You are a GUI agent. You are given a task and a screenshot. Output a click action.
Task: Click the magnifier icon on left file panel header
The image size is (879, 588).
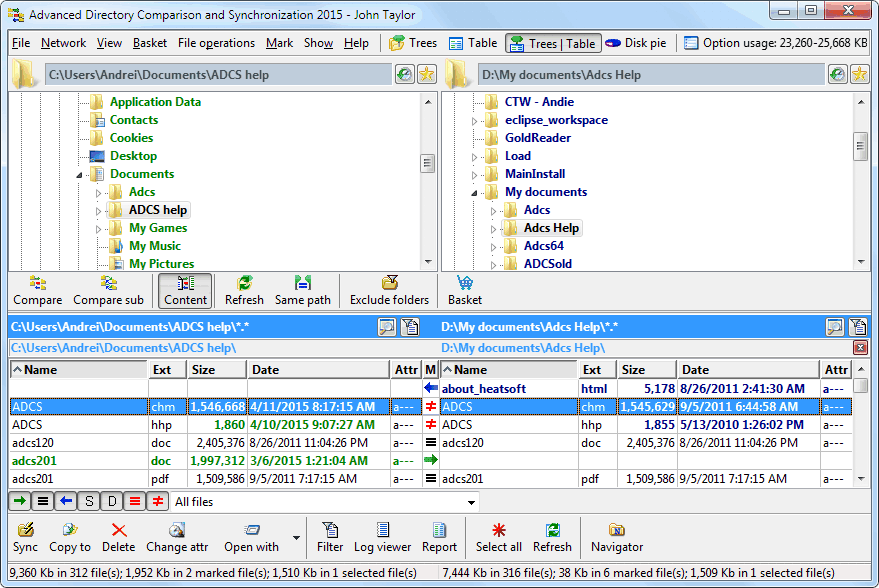point(387,327)
